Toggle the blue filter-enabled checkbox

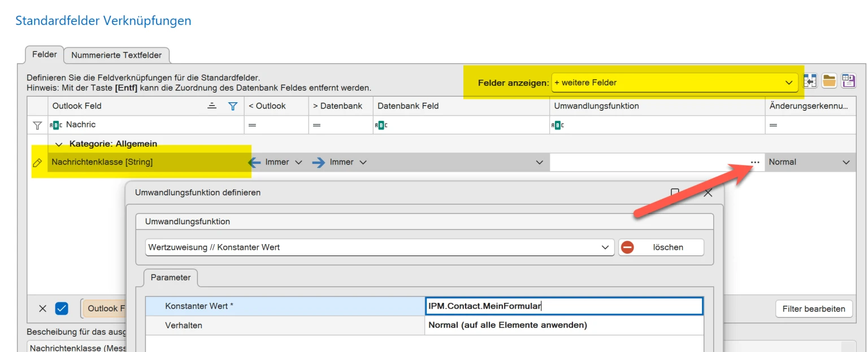[x=62, y=308]
